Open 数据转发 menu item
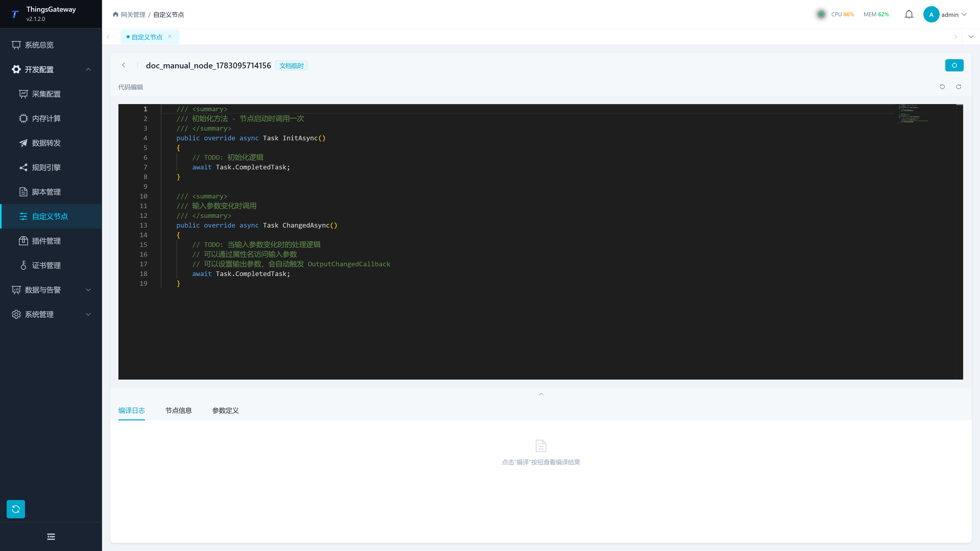 coord(51,143)
